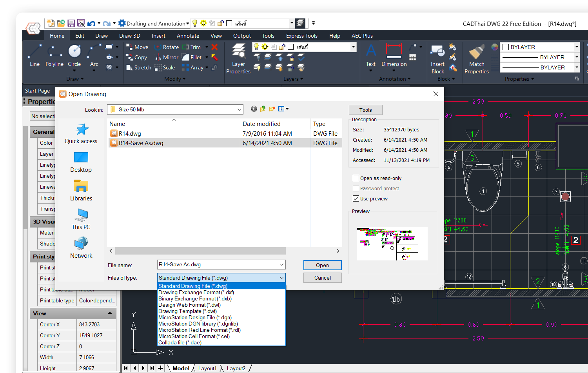The image size is (588, 373).
Task: Click the Move tool in Modify panel
Action: 137,47
